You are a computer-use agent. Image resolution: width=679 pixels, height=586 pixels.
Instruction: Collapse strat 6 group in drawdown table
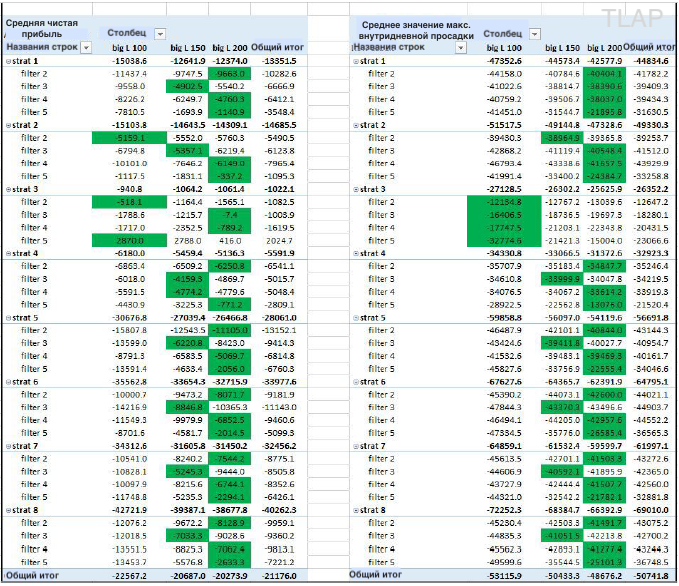[x=356, y=382]
